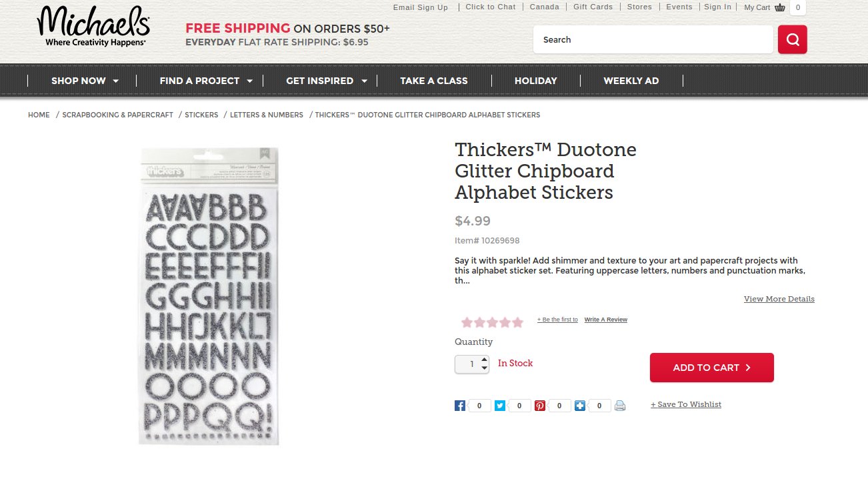Share using the blue Google bookmark icon
This screenshot has width=868, height=477.
pos(579,405)
